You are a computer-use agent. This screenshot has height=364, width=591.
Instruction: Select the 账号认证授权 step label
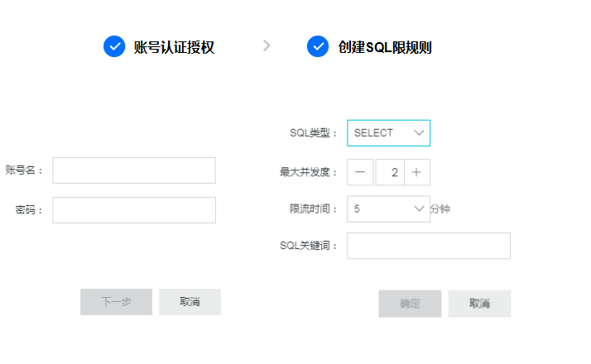[x=174, y=47]
